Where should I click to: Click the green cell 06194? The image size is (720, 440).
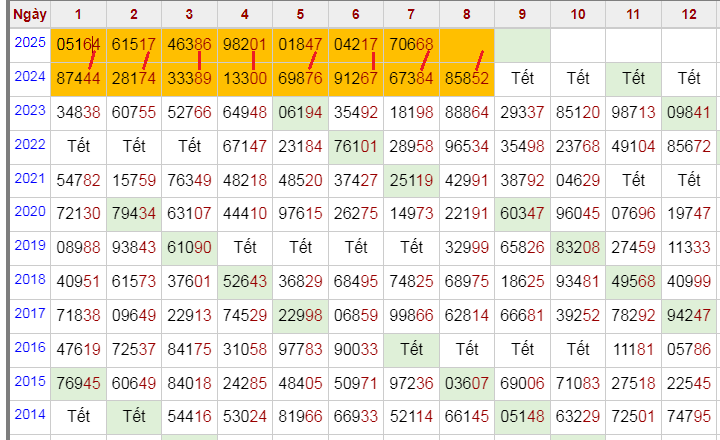pyautogui.click(x=300, y=113)
